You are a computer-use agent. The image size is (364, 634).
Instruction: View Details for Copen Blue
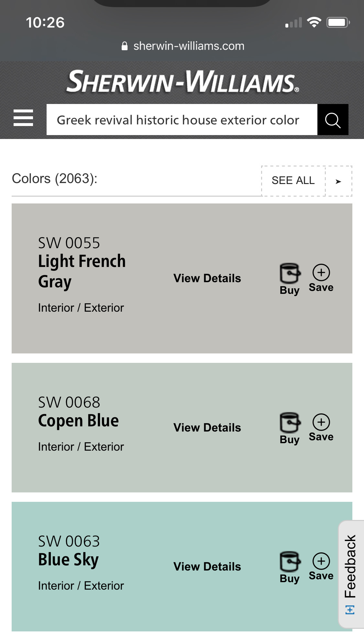tap(207, 428)
